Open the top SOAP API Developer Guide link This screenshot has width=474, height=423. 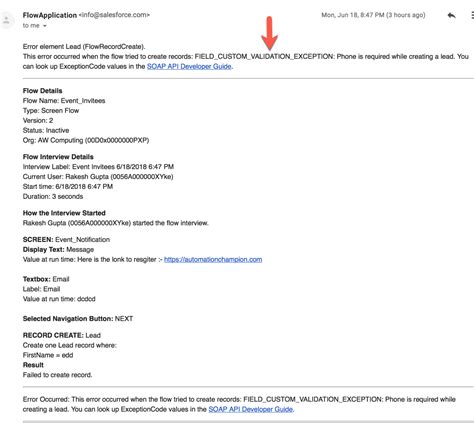pos(189,66)
